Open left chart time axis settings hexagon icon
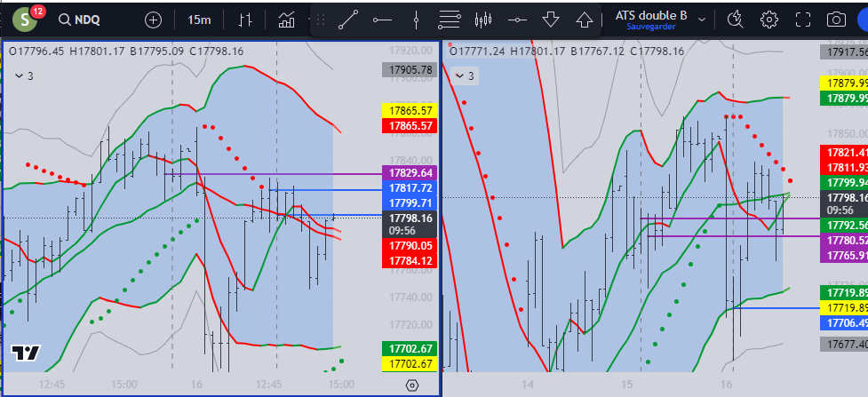The width and height of the screenshot is (868, 397). tap(412, 385)
